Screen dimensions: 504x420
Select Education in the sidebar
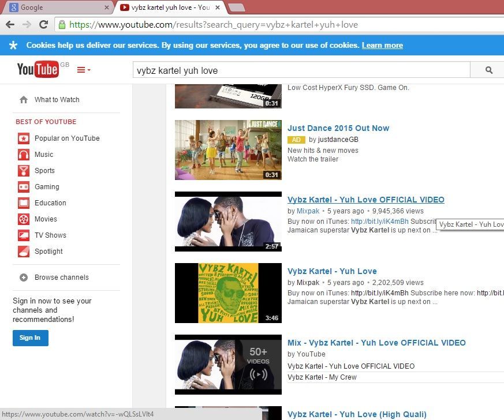click(50, 203)
